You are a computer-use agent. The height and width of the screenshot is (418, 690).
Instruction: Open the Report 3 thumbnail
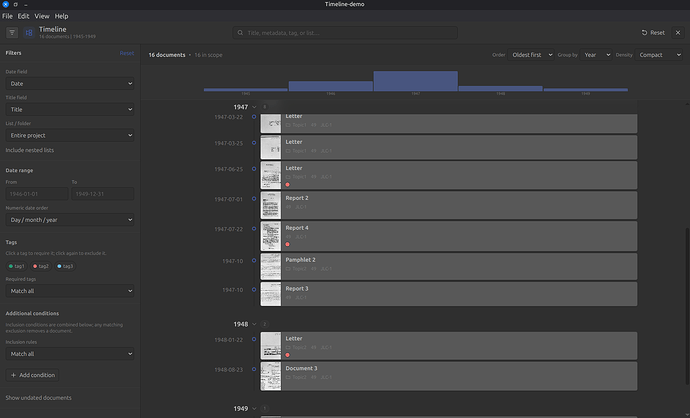[x=271, y=294]
